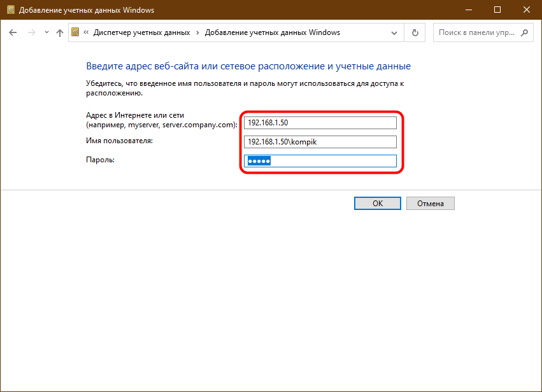The height and width of the screenshot is (392, 542).
Task: Click the forward navigation arrow
Action: coord(31,32)
